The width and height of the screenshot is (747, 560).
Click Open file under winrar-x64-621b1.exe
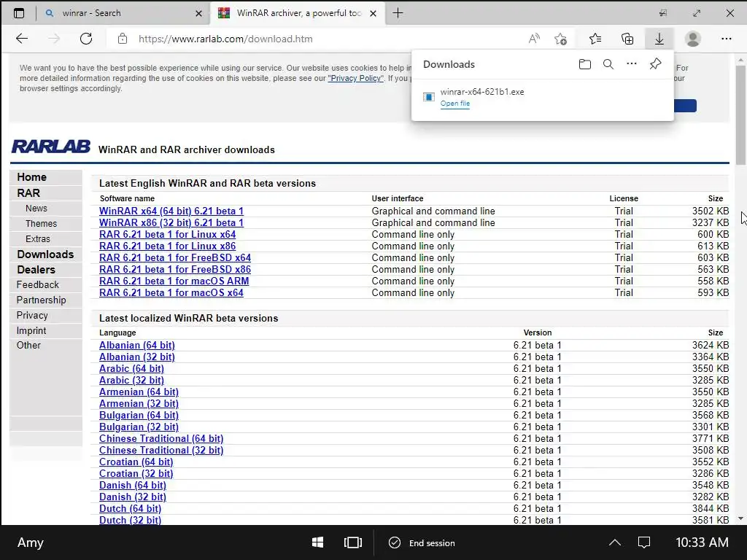[455, 104]
